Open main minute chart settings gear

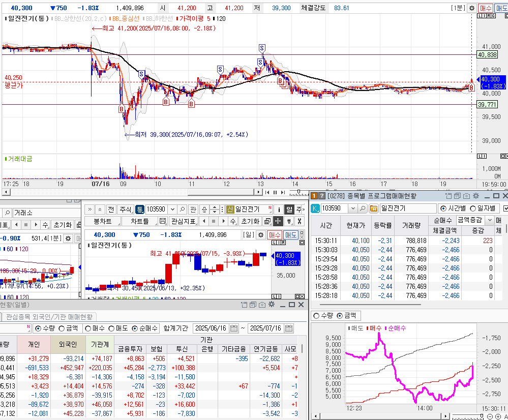point(472,8)
